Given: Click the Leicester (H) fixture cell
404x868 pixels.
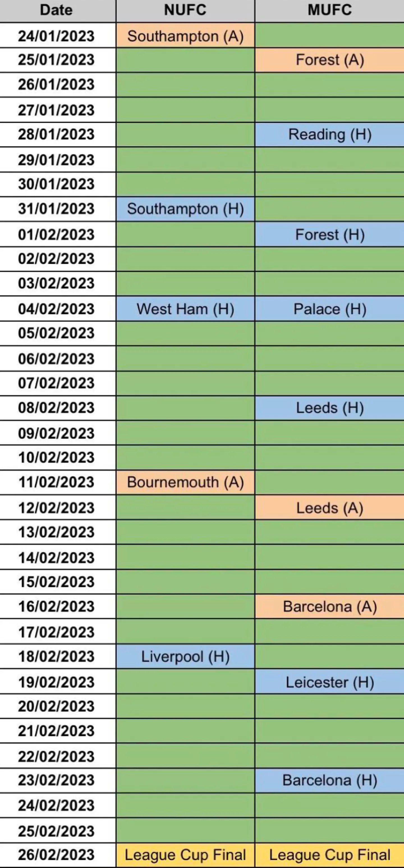Looking at the screenshot, I should (330, 682).
